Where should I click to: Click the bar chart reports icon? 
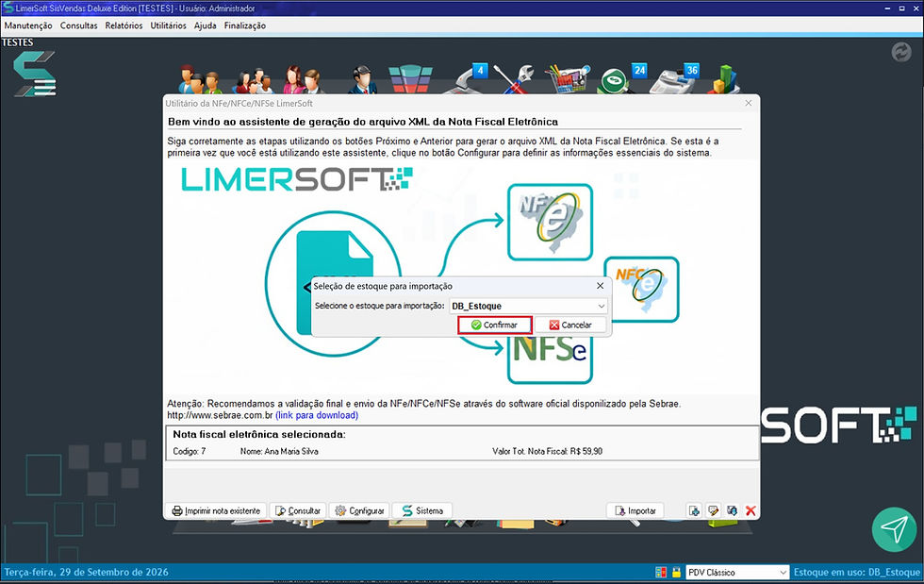pyautogui.click(x=726, y=79)
